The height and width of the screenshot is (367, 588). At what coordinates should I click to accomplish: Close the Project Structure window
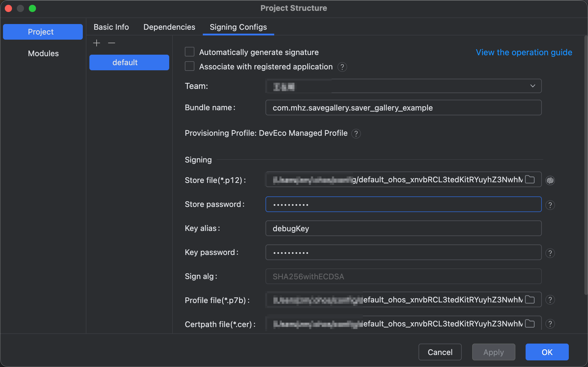pos(8,8)
